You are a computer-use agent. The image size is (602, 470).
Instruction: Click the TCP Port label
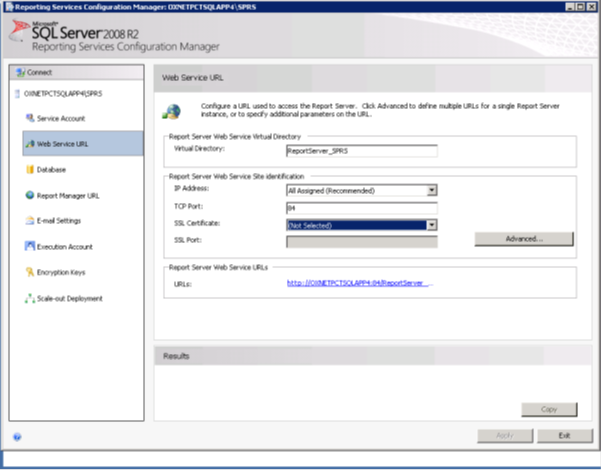coord(189,206)
